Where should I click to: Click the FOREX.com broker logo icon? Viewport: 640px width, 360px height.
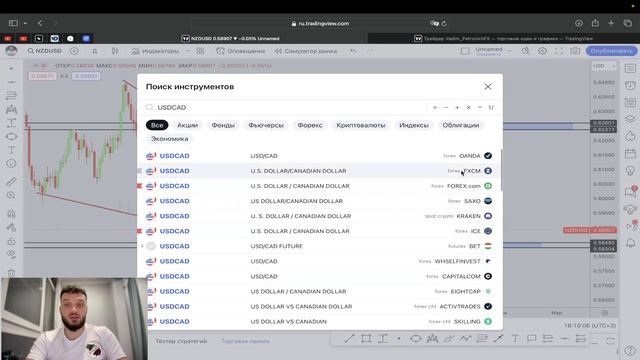(488, 186)
